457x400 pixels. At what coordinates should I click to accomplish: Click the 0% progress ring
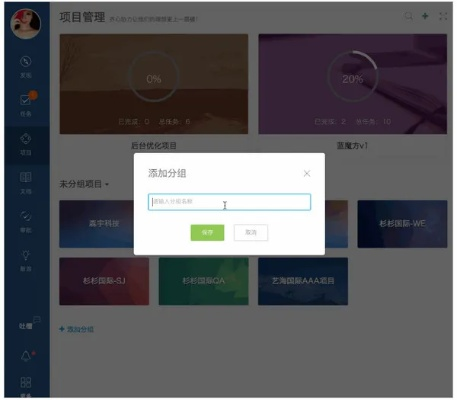pos(154,77)
